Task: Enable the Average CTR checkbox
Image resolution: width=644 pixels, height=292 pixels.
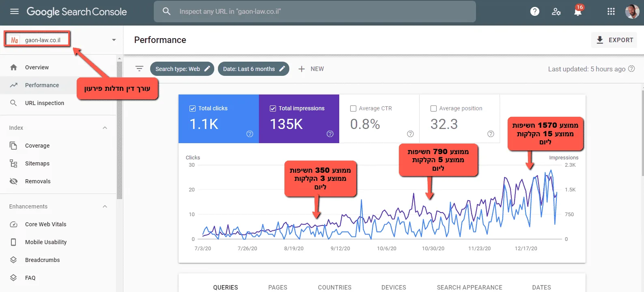Action: click(x=353, y=108)
